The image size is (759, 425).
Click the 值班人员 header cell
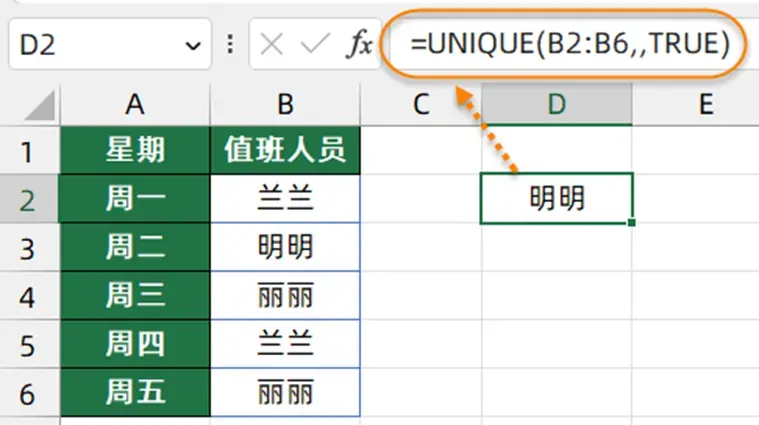[285, 150]
